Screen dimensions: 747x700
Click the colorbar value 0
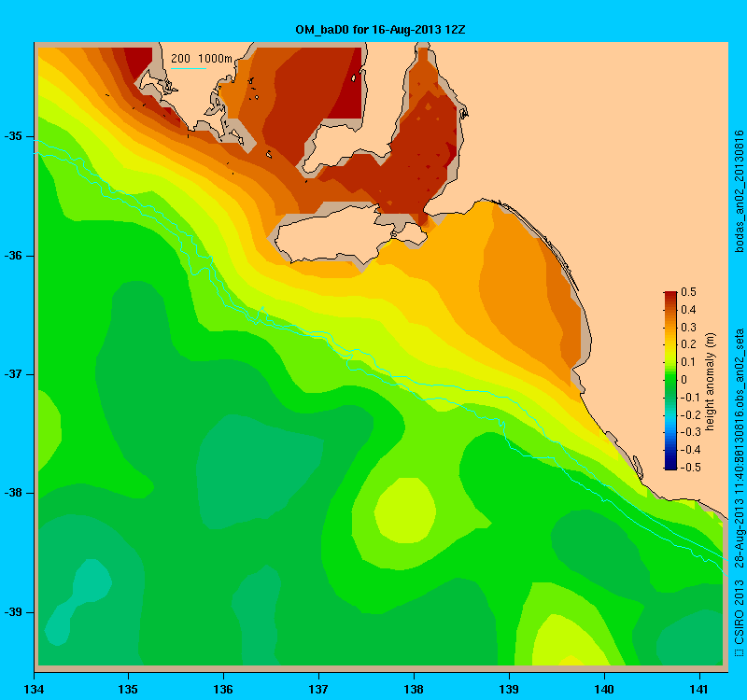pyautogui.click(x=684, y=380)
